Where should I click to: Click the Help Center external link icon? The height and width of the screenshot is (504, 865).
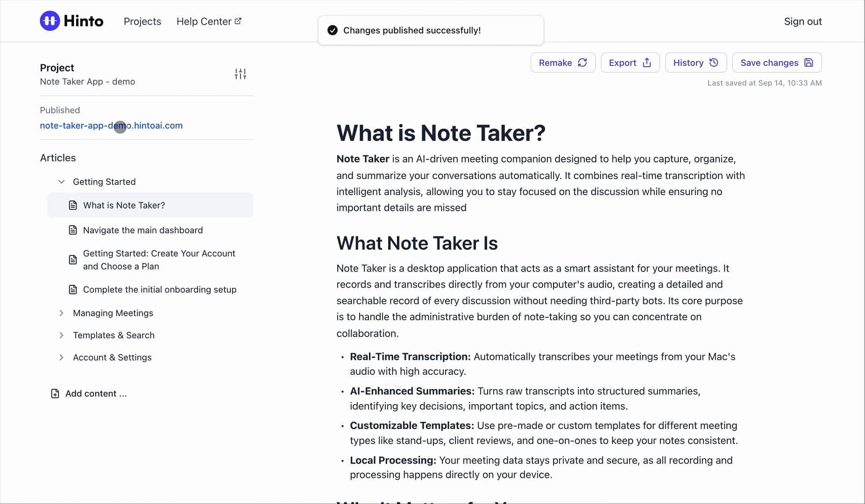coord(238,21)
